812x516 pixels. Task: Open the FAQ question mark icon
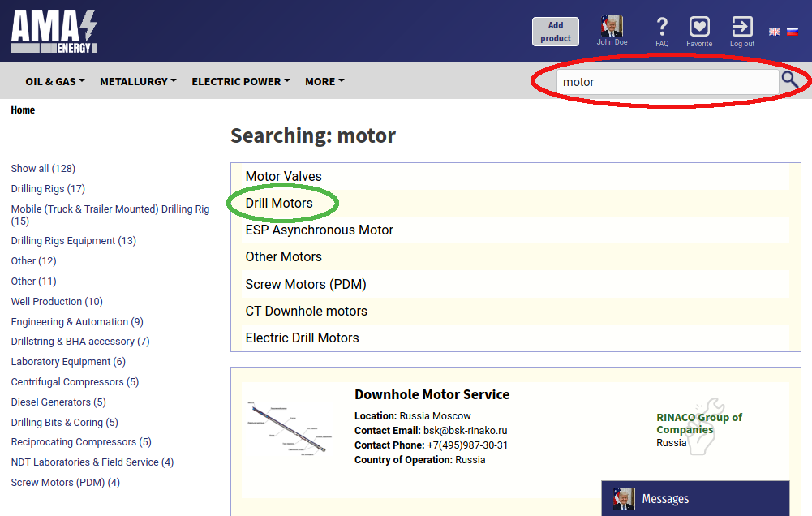coord(662,27)
